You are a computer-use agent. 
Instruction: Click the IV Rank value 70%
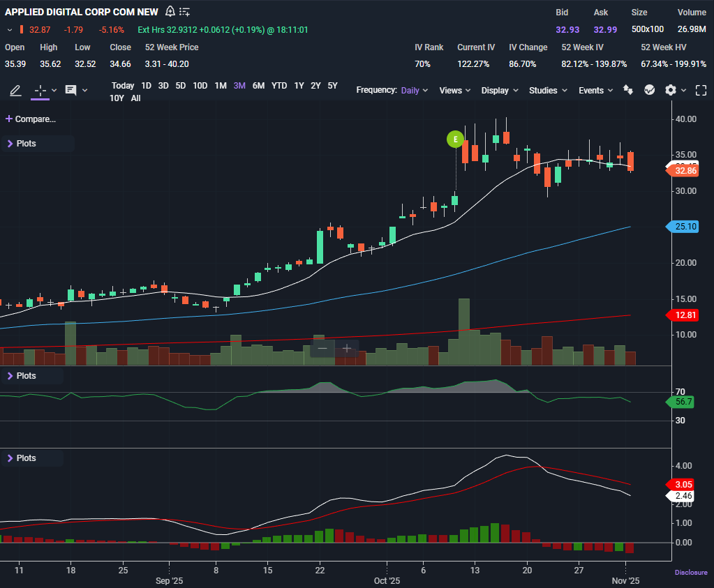tap(422, 64)
